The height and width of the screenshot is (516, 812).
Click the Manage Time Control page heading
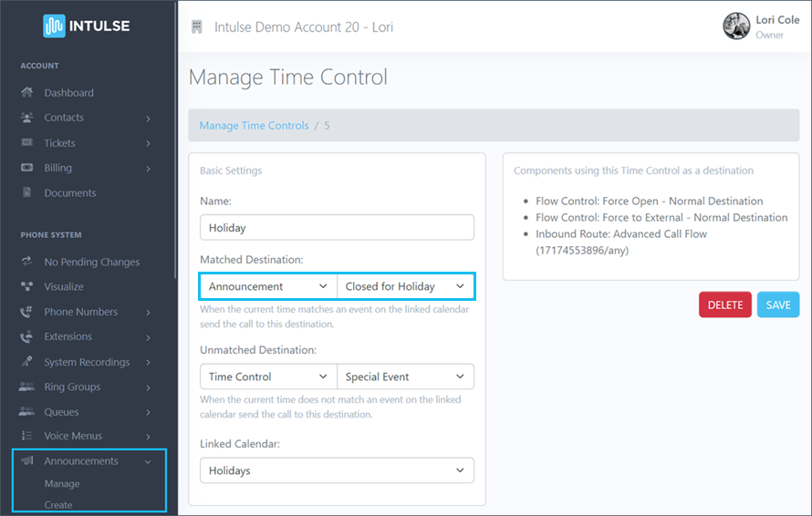(288, 77)
